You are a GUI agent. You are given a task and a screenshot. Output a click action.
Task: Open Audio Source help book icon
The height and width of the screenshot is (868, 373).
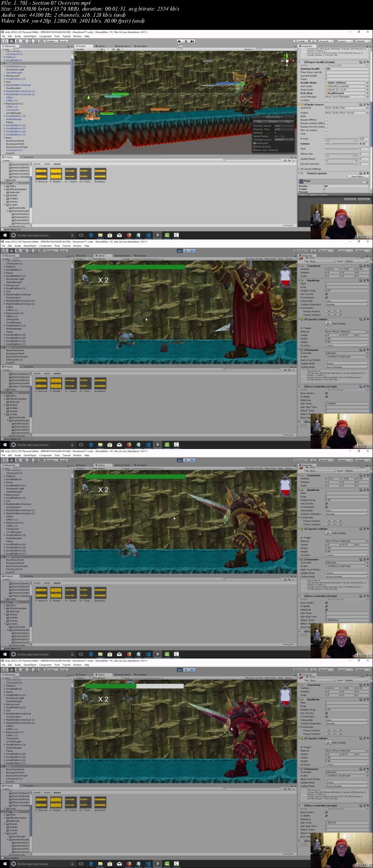coord(361,105)
